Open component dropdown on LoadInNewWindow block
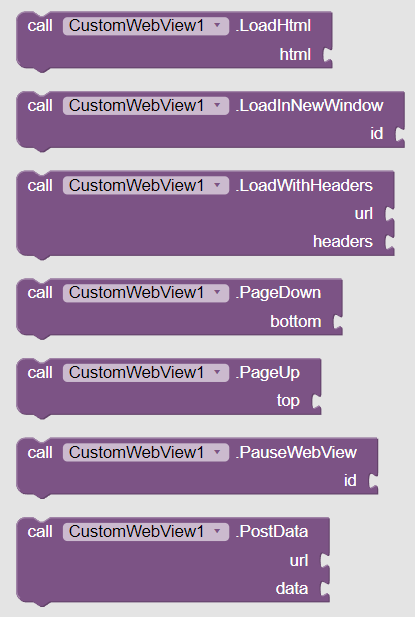The image size is (415, 617). tap(146, 106)
